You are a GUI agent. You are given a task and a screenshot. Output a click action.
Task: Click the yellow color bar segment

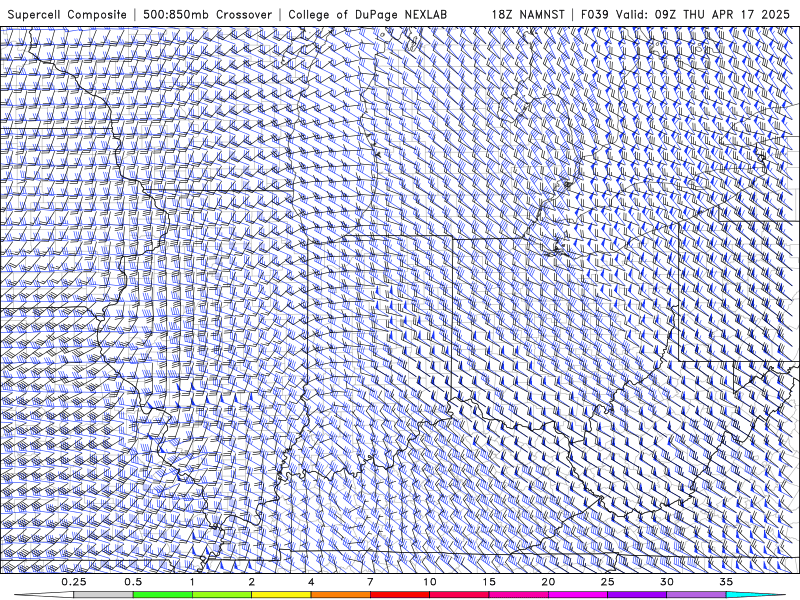(x=281, y=594)
